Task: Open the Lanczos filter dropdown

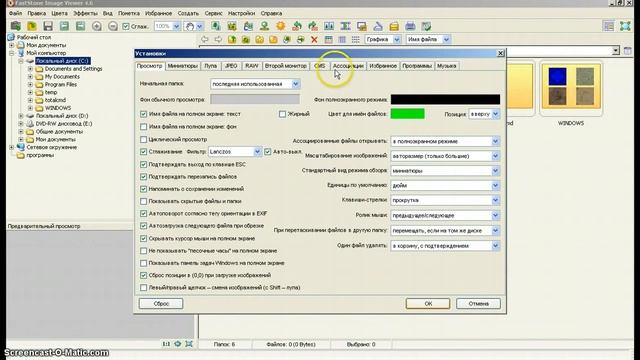Action: [257, 152]
